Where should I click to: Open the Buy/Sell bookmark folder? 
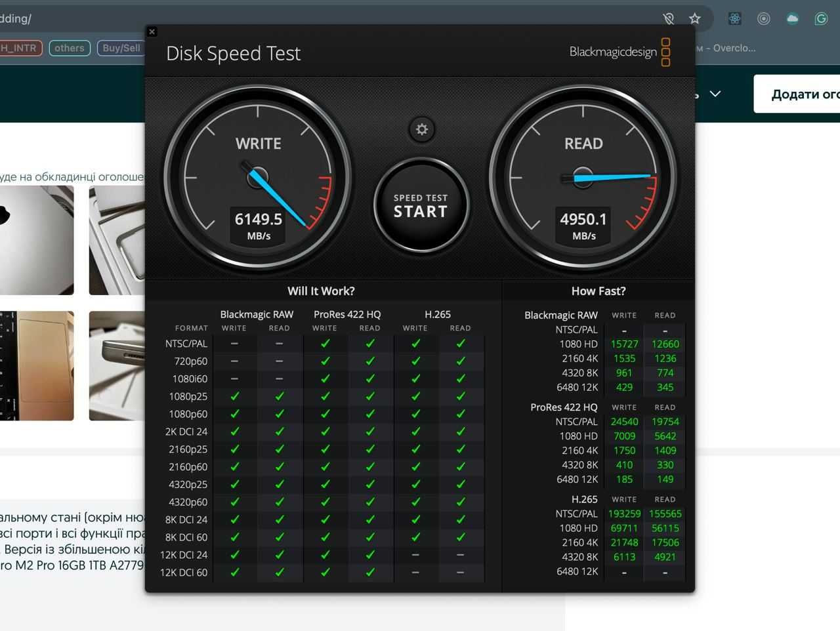121,48
